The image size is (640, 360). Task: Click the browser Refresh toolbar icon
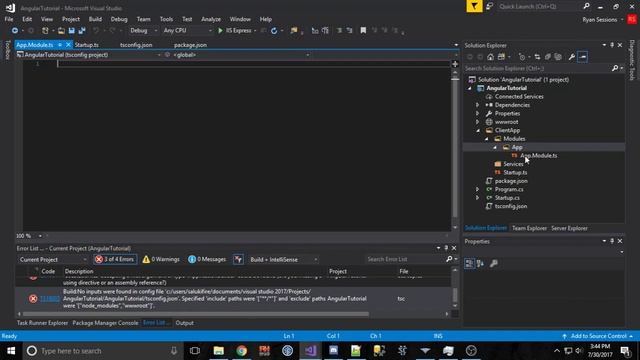[x=274, y=31]
